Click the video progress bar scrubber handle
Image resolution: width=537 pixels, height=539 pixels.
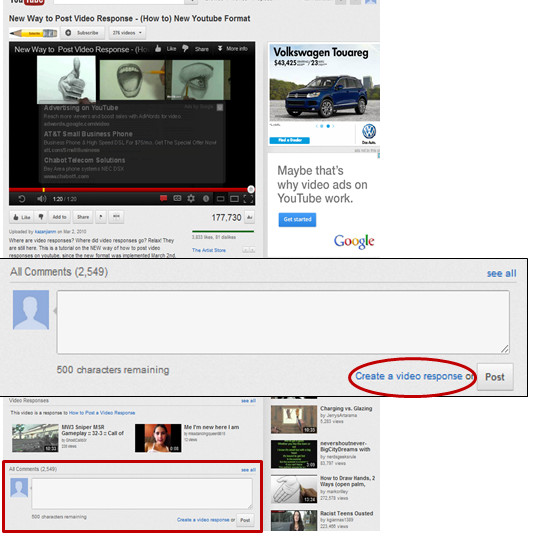pyautogui.click(x=251, y=189)
